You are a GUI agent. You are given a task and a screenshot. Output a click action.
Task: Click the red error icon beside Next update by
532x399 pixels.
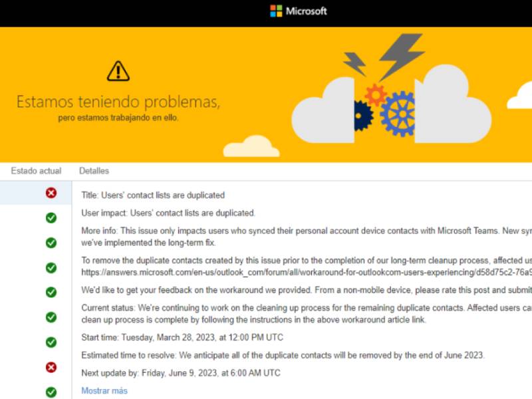pyautogui.click(x=51, y=366)
